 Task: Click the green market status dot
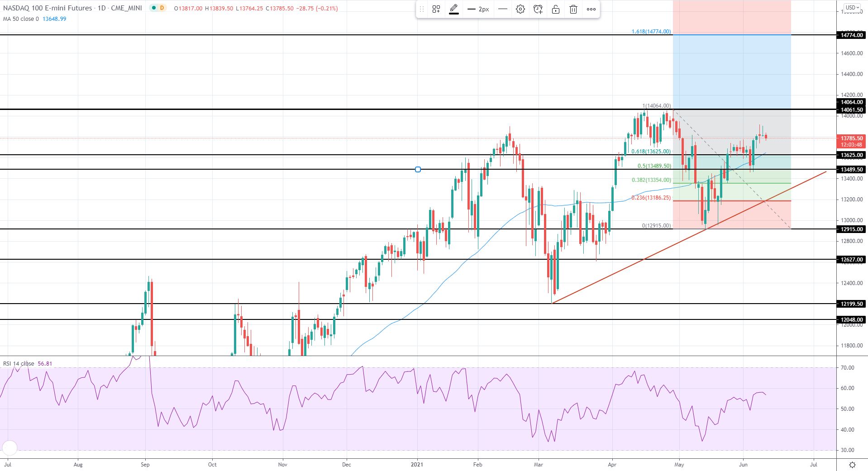[x=154, y=8]
